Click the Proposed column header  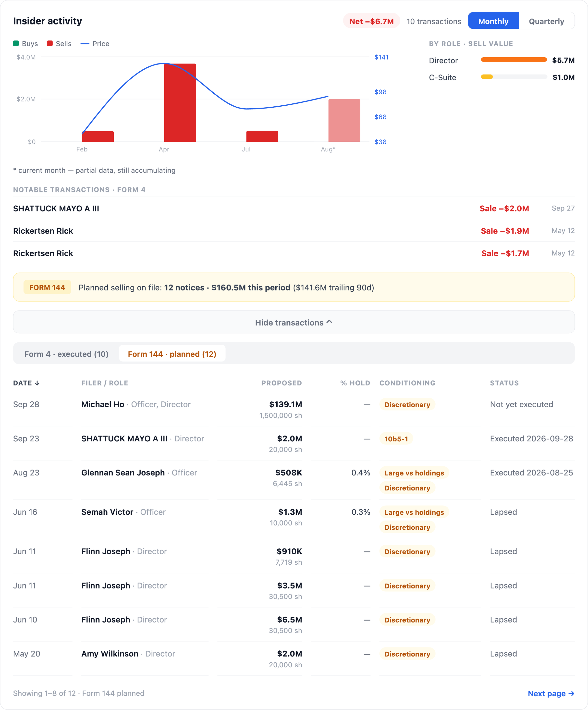coord(282,383)
